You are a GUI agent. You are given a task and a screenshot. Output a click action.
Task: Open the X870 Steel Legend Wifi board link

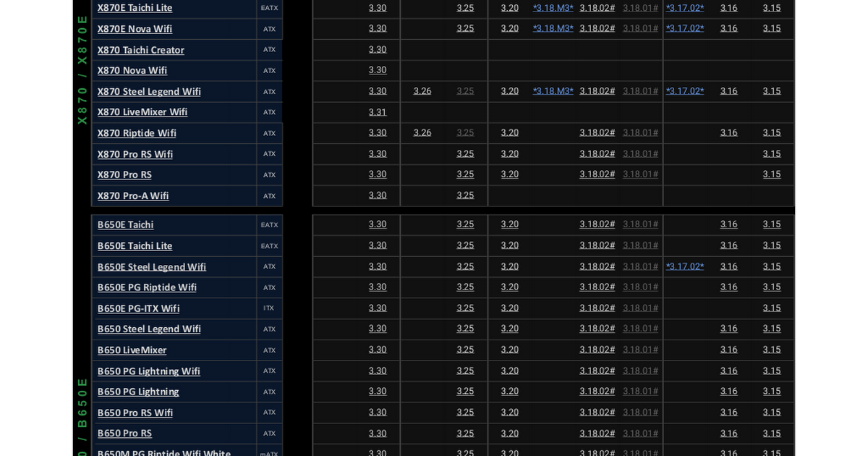point(149,91)
